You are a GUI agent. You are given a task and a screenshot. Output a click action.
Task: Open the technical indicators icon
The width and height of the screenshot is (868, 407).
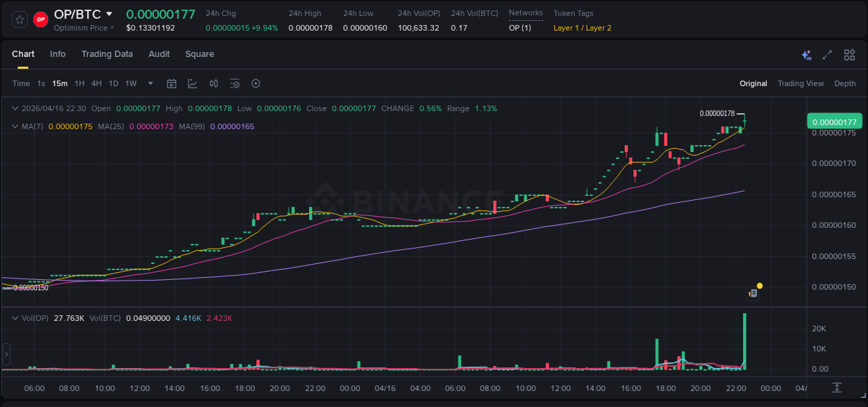[x=192, y=83]
